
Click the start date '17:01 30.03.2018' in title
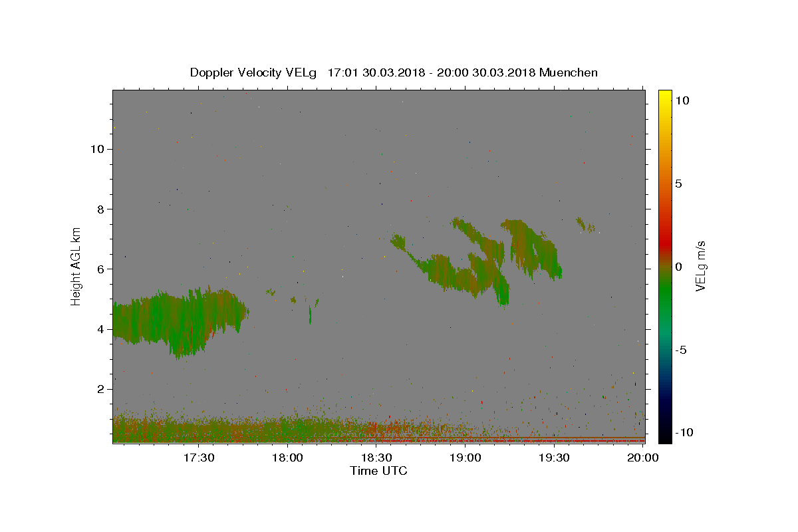pyautogui.click(x=376, y=72)
